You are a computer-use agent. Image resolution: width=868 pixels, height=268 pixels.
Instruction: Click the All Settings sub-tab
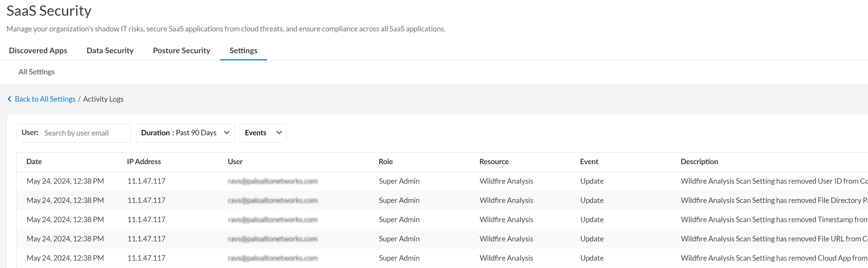tap(36, 72)
